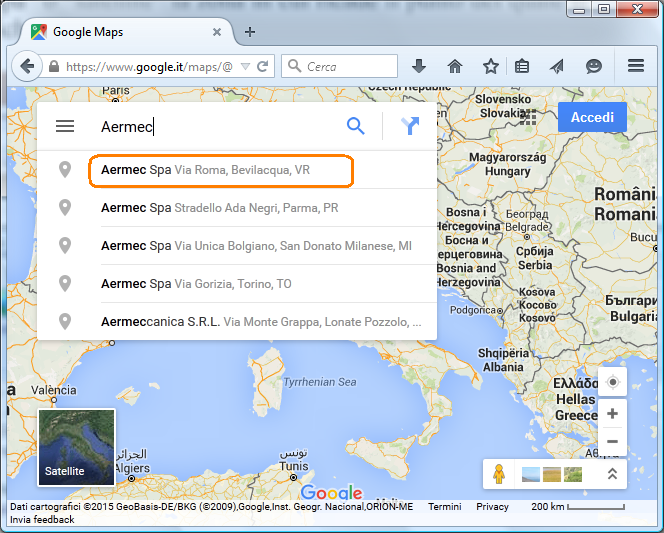The image size is (664, 533).
Task: Minimize the browser window
Action: (x=579, y=9)
